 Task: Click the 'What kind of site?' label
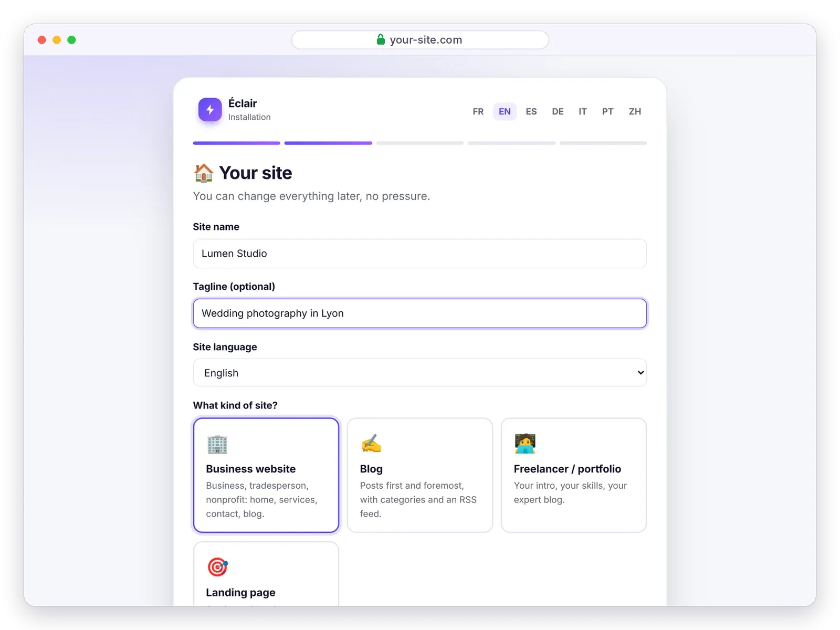[235, 405]
